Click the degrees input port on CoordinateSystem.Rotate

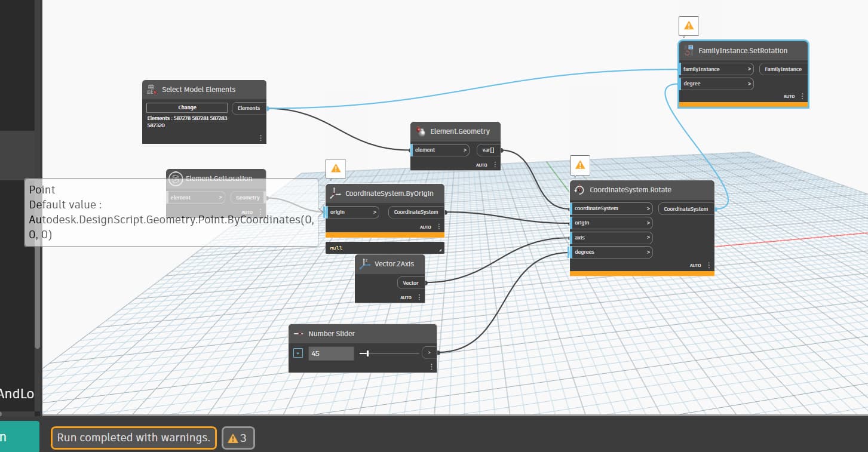click(611, 252)
